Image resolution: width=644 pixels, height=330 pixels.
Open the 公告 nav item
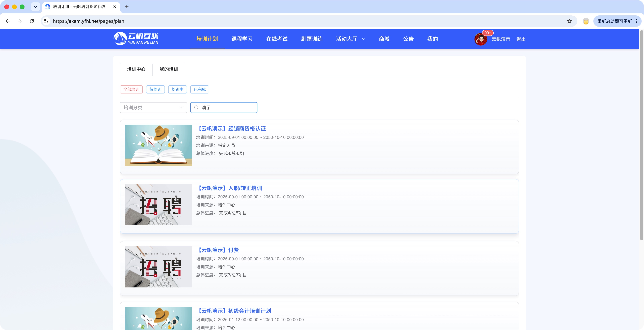click(408, 39)
